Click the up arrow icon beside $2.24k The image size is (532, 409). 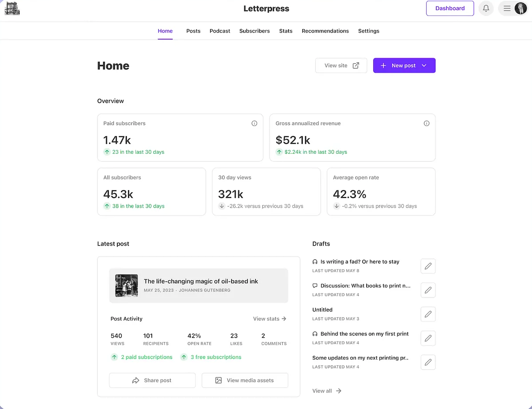pyautogui.click(x=279, y=152)
